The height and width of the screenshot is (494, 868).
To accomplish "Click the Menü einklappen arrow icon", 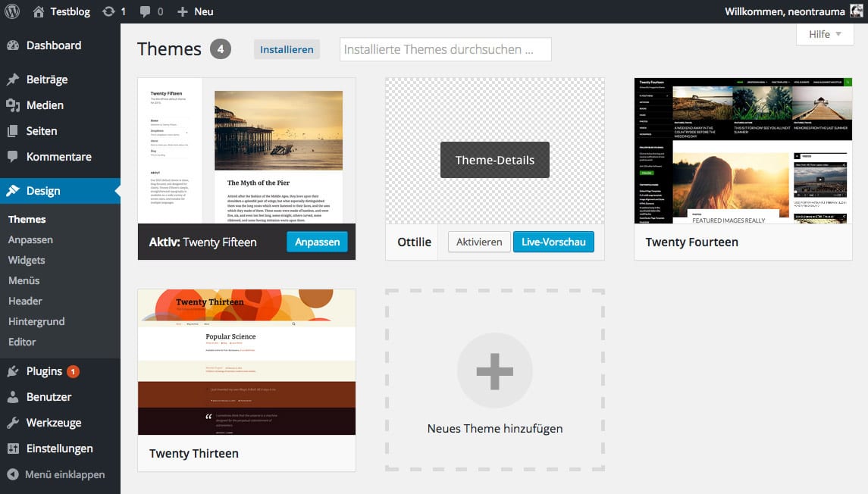I will tap(13, 474).
